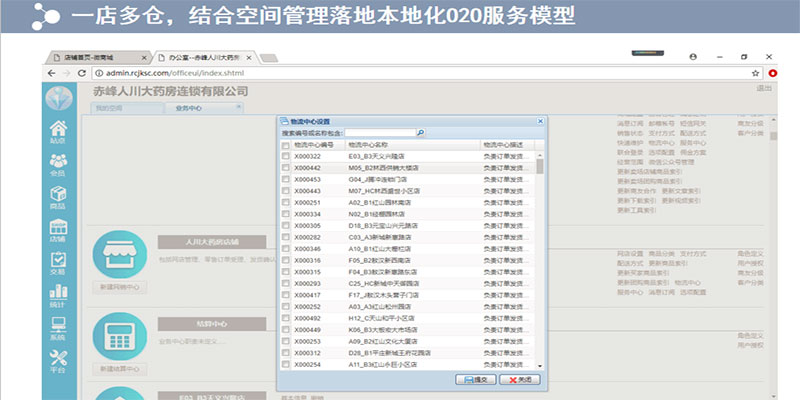Click the large storefront circle icon
Screen dimensions: 800x400
click(x=120, y=255)
